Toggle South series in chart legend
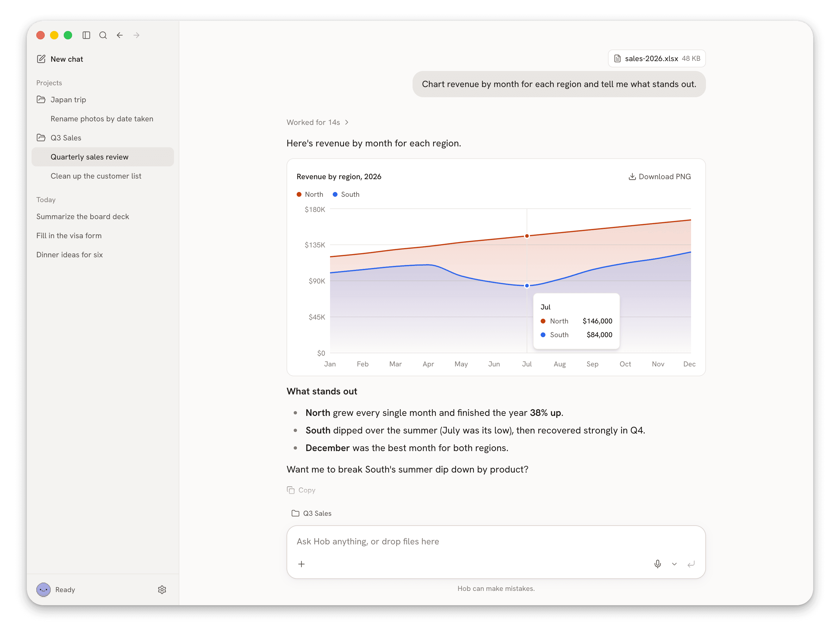The height and width of the screenshot is (638, 840). (346, 194)
